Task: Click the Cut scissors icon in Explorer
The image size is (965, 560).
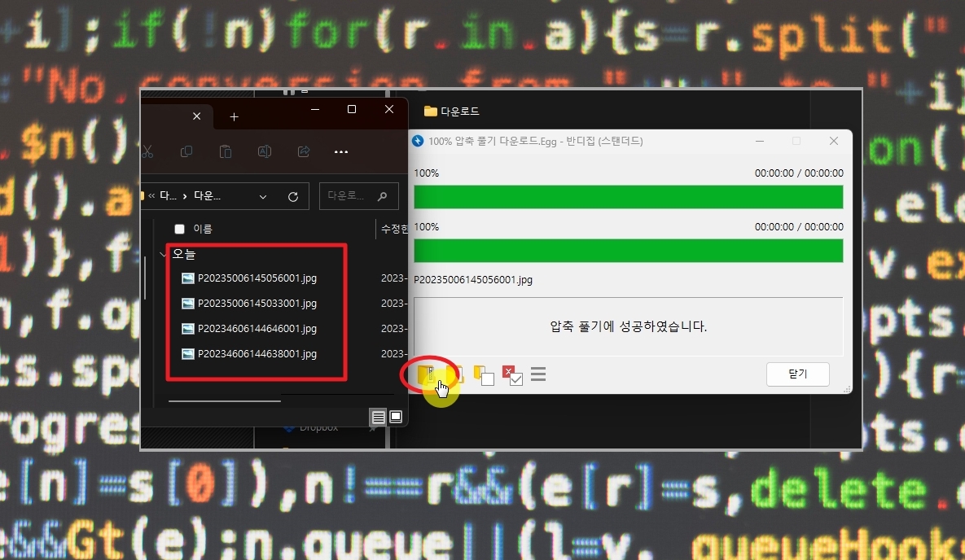Action: (x=147, y=151)
